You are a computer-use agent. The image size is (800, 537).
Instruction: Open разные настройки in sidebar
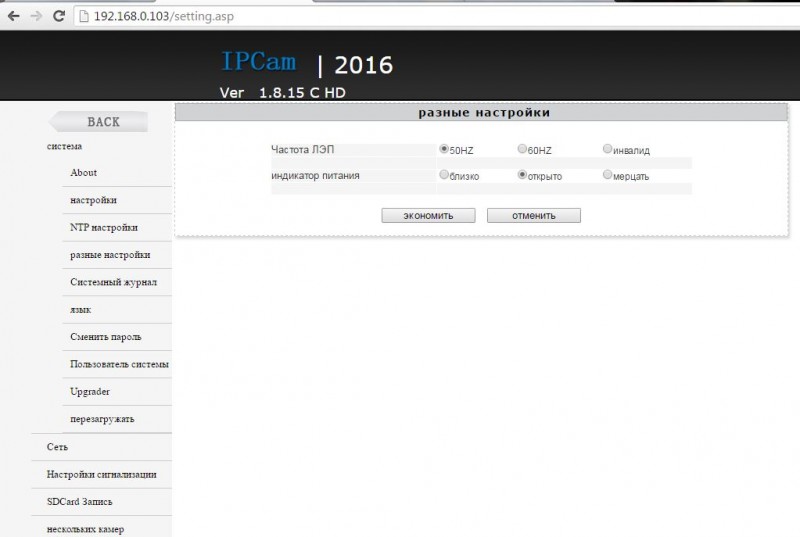(x=110, y=255)
